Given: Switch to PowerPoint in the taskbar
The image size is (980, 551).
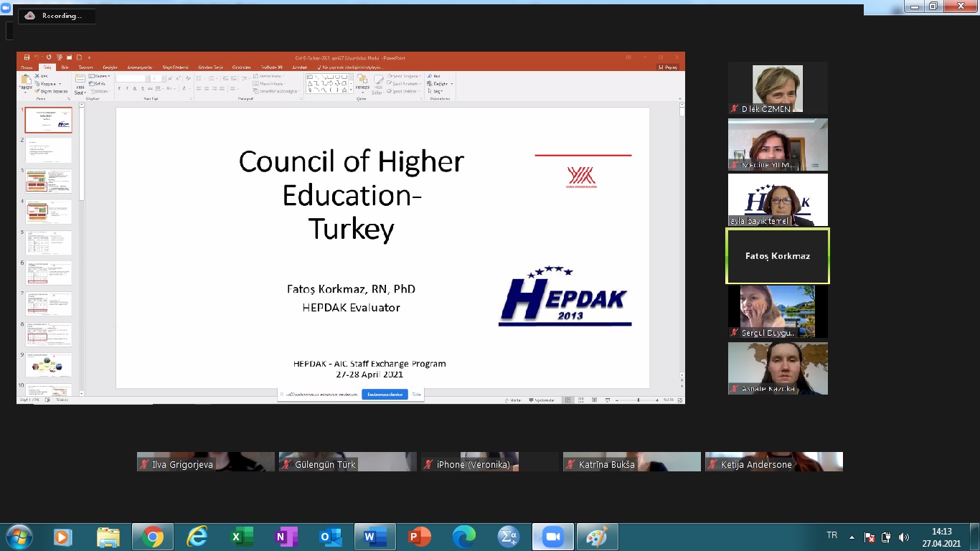Looking at the screenshot, I should pos(419,537).
